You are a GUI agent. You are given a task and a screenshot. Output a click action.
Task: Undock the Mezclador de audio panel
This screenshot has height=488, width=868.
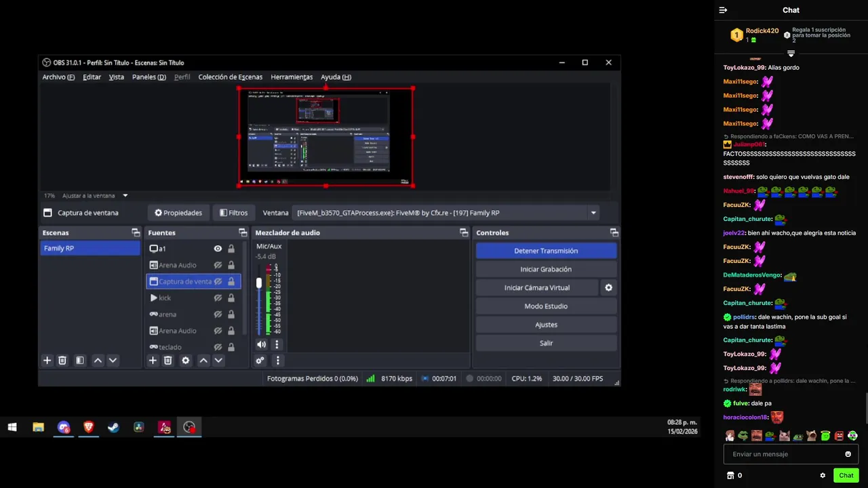[464, 232]
